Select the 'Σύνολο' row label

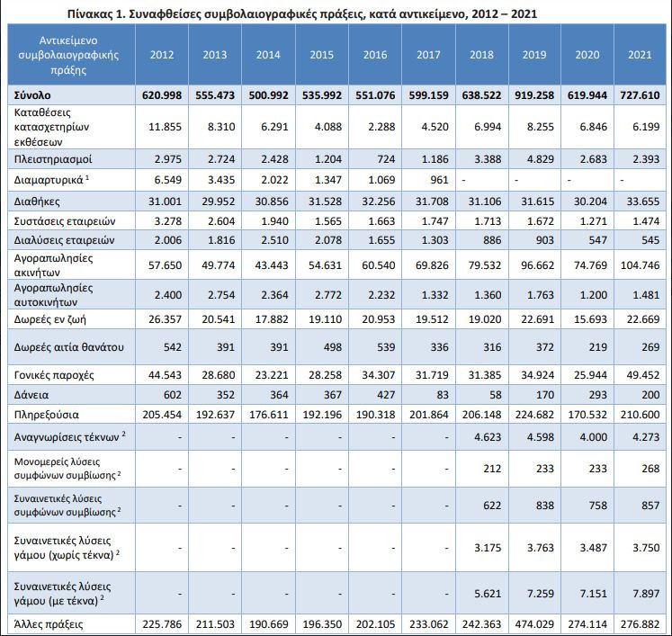(32, 94)
